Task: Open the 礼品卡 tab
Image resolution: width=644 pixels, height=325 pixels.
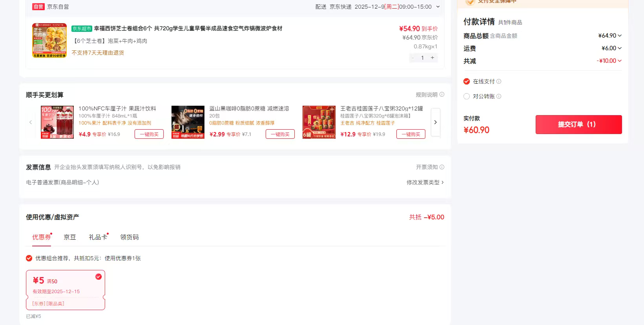Action: (98, 237)
